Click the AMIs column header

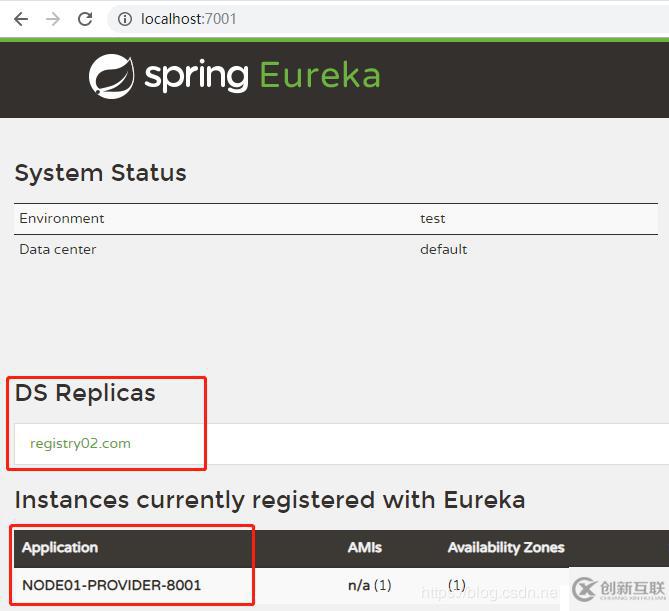[x=364, y=547]
